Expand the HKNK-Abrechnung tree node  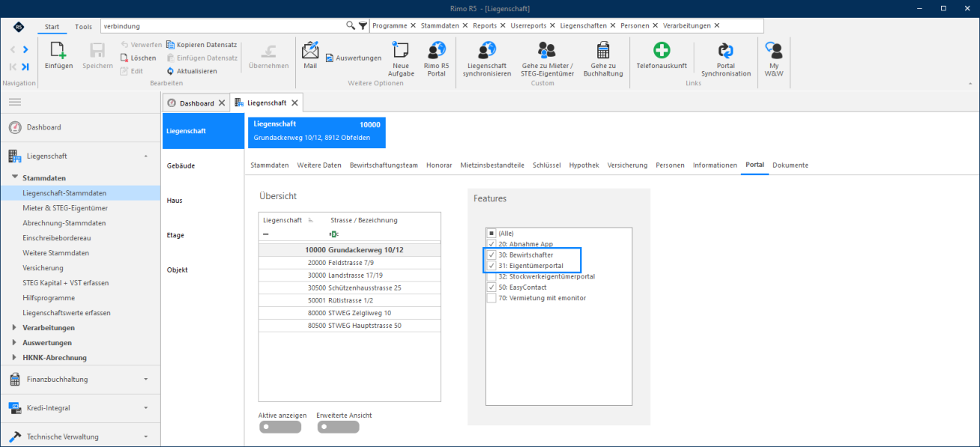tap(15, 358)
